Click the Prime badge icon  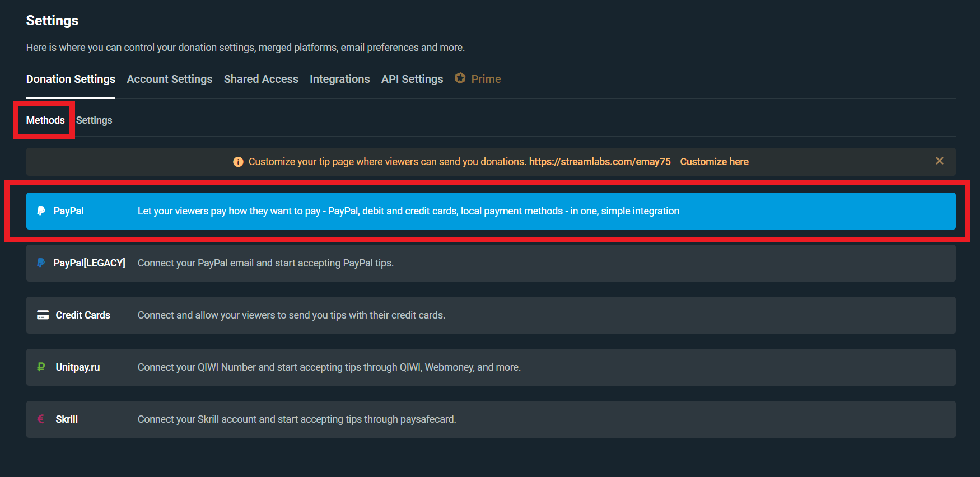(x=460, y=78)
